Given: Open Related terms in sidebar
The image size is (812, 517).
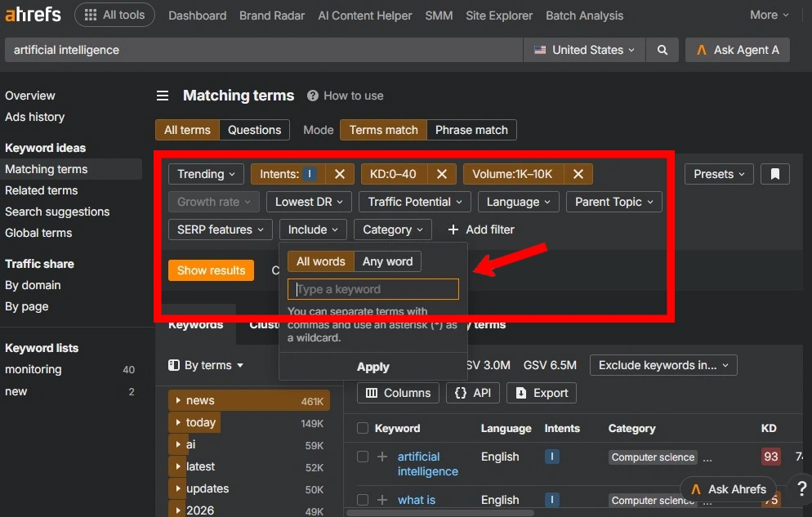Looking at the screenshot, I should coord(42,190).
